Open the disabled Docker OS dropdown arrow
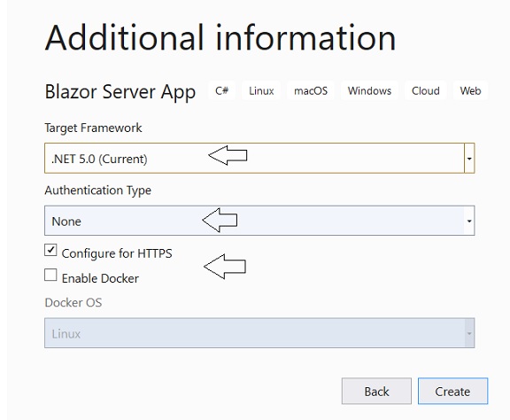The width and height of the screenshot is (510, 420). pos(469,333)
